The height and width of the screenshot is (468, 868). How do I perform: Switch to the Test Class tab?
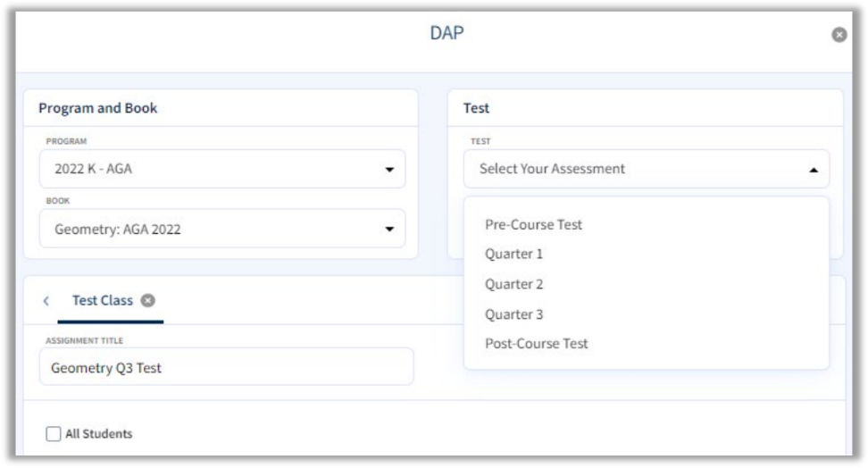coord(103,301)
